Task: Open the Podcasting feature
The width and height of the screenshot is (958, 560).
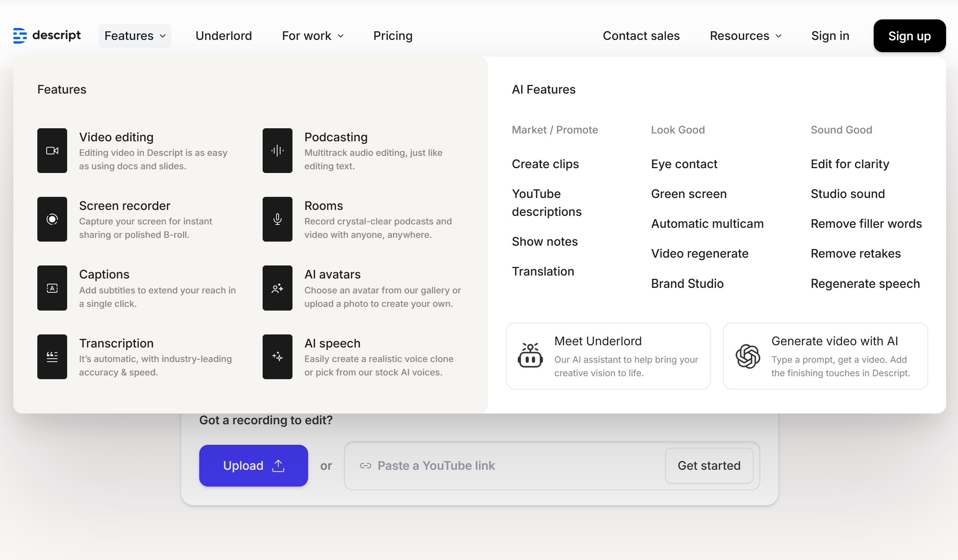Action: pyautogui.click(x=363, y=151)
